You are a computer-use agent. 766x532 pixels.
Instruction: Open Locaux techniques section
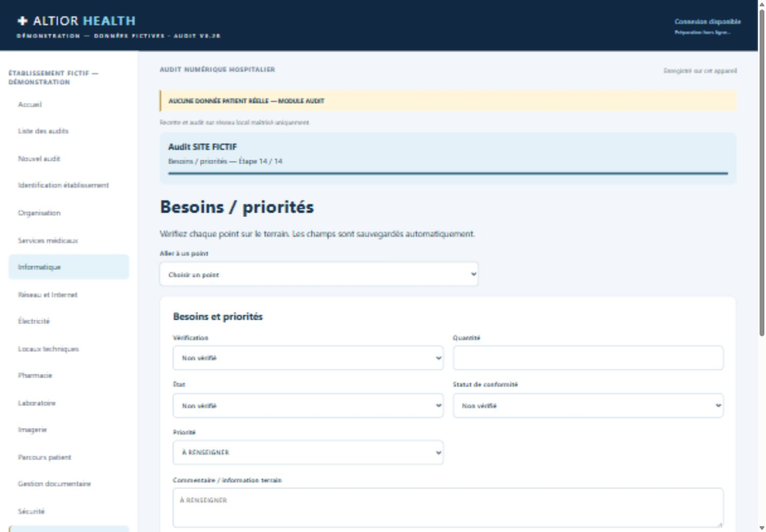coord(69,349)
